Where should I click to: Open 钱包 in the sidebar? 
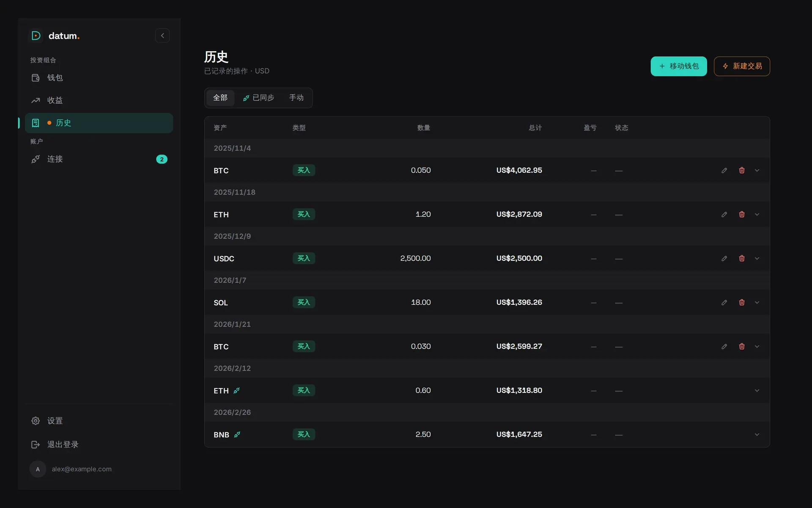[x=99, y=77]
